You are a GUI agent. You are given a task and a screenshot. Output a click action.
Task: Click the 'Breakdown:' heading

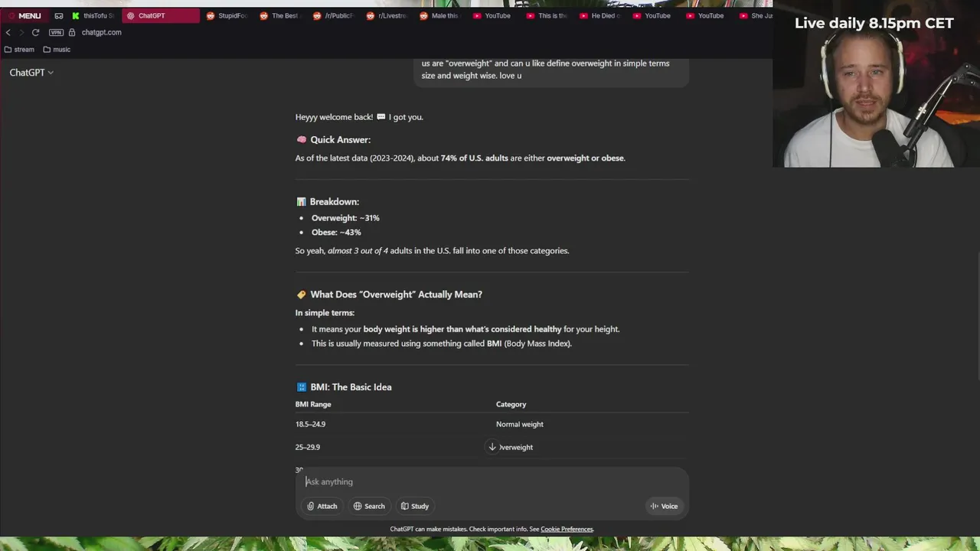click(334, 201)
